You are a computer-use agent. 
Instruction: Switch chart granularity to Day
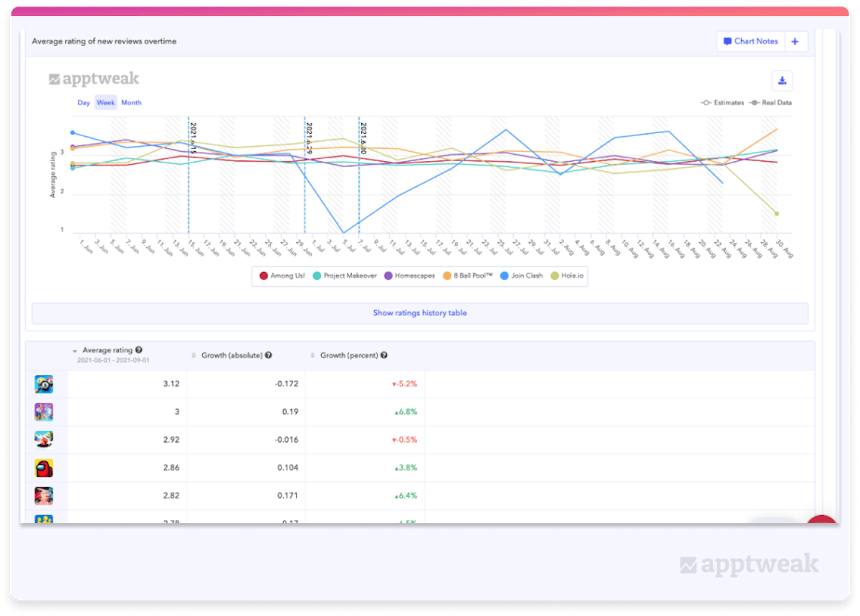tap(84, 102)
